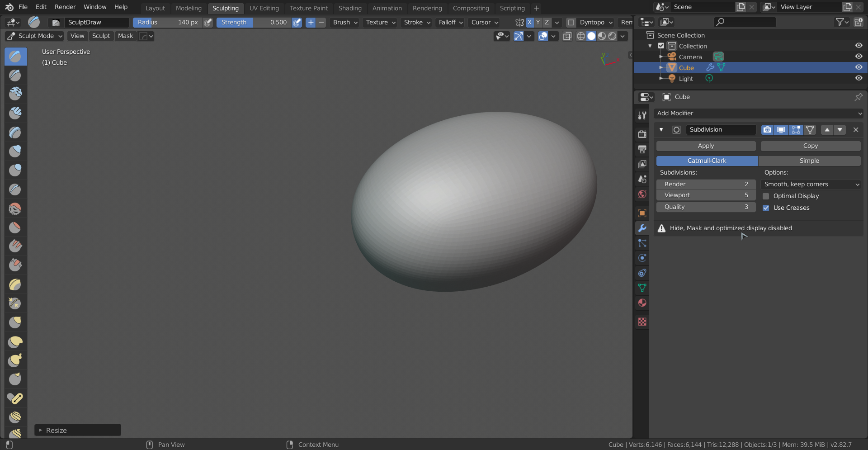Open the Falloff dropdown in header
The image size is (868, 450).
click(x=450, y=23)
